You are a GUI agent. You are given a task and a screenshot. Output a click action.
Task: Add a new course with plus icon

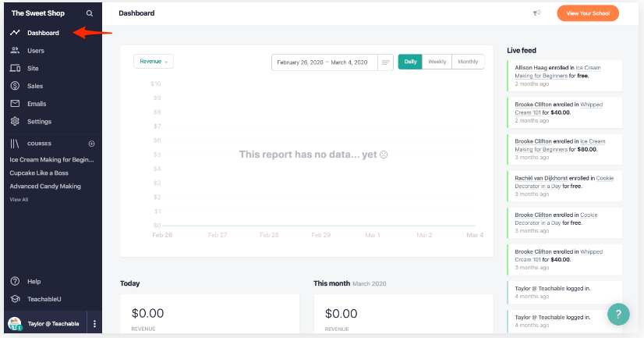[91, 144]
